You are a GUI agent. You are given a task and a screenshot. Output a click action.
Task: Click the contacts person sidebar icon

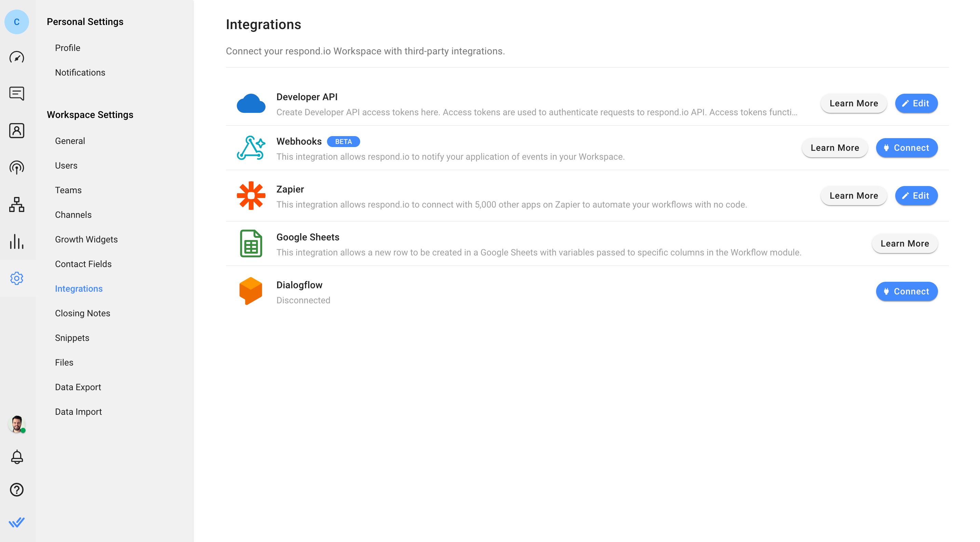click(x=18, y=131)
